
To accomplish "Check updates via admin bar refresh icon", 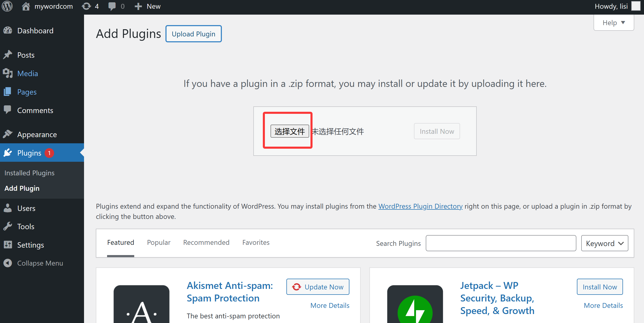I will click(86, 6).
